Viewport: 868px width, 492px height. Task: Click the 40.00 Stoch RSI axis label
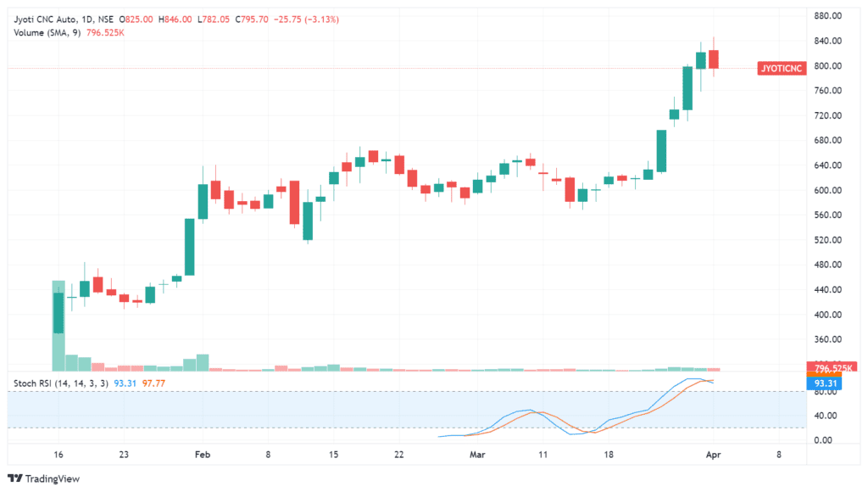click(x=825, y=416)
